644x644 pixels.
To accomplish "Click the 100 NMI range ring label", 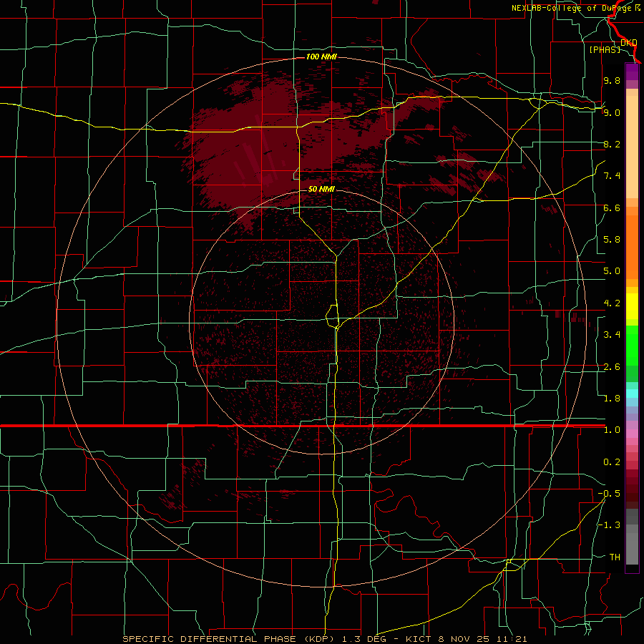I will pos(321,57).
